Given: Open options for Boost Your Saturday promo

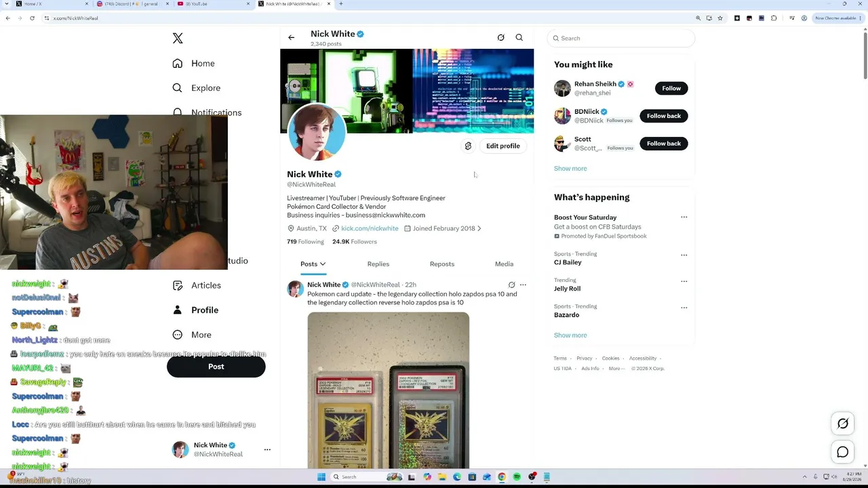Looking at the screenshot, I should tap(684, 218).
